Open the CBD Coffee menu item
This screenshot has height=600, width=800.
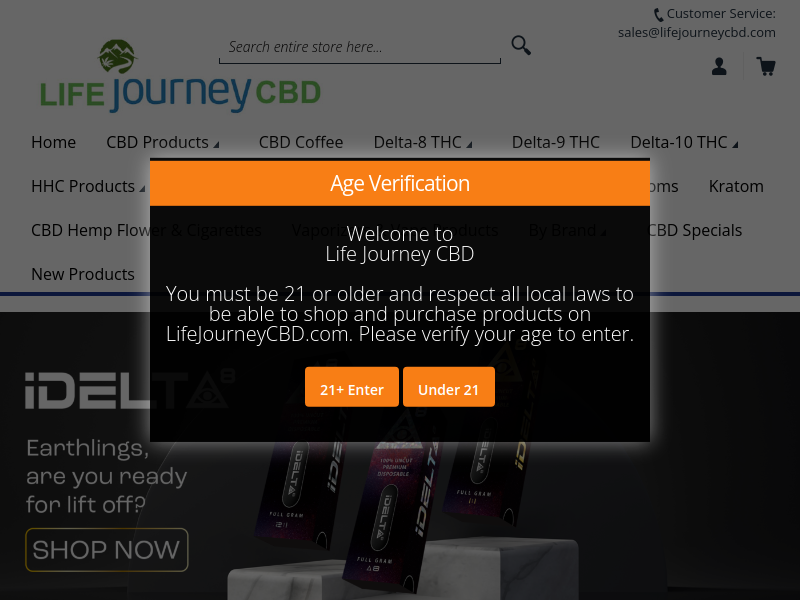point(301,142)
